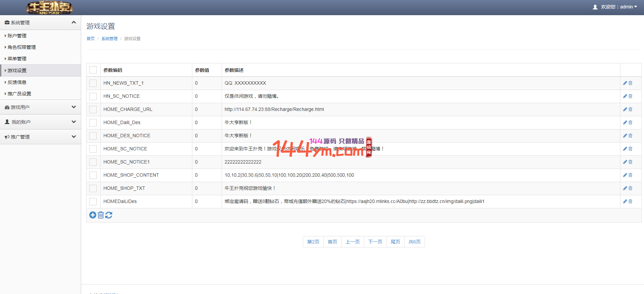The height and width of the screenshot is (294, 644).
Task: Click the 参数编码 column header
Action: (113, 70)
